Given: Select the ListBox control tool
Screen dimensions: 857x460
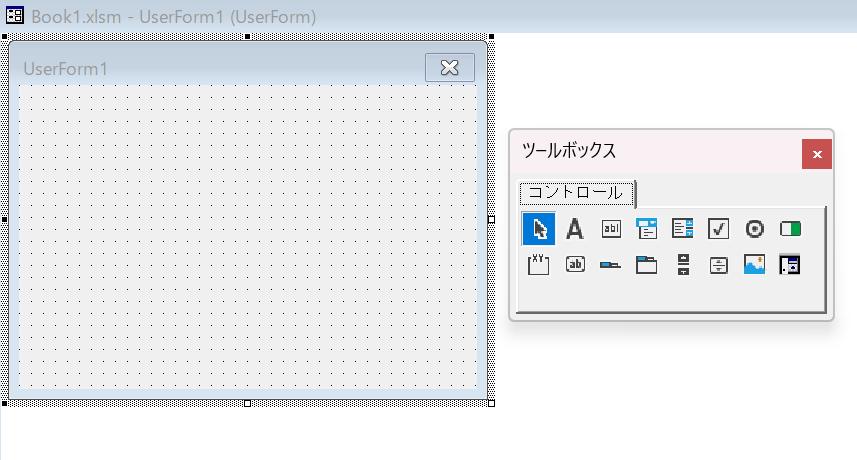Looking at the screenshot, I should [x=683, y=229].
